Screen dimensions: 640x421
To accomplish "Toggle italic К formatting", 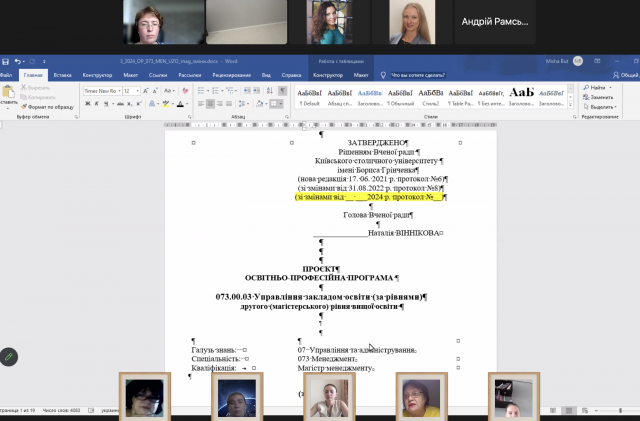I will (95, 103).
